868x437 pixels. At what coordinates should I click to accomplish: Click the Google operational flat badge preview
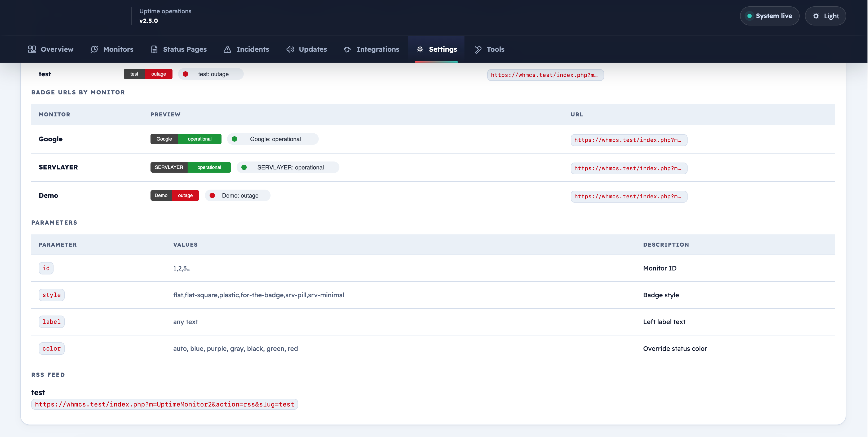[x=186, y=139]
